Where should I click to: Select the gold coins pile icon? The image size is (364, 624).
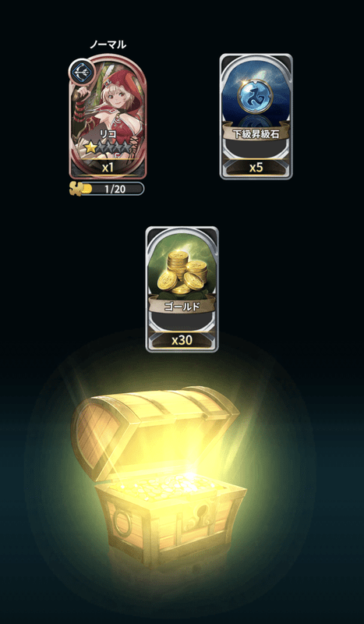(x=182, y=272)
